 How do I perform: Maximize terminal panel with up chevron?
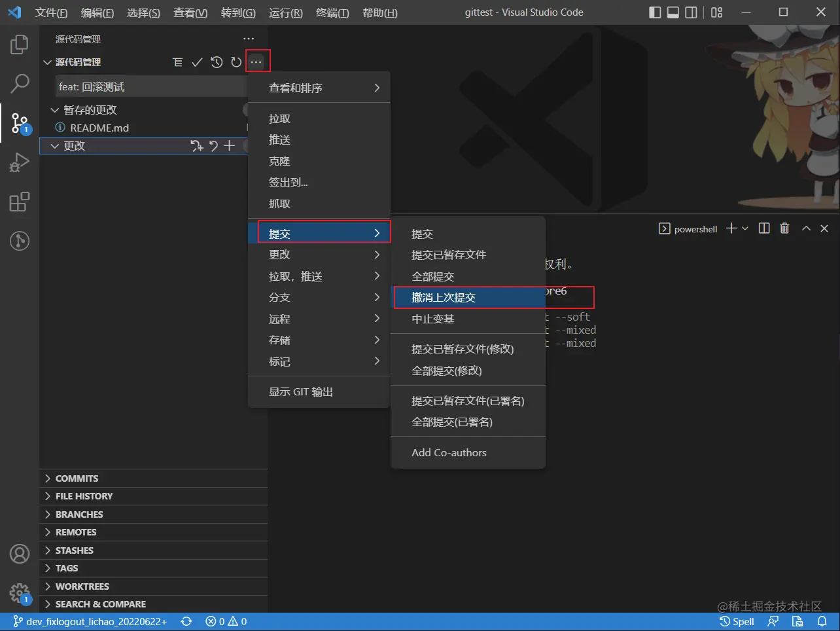tap(807, 228)
